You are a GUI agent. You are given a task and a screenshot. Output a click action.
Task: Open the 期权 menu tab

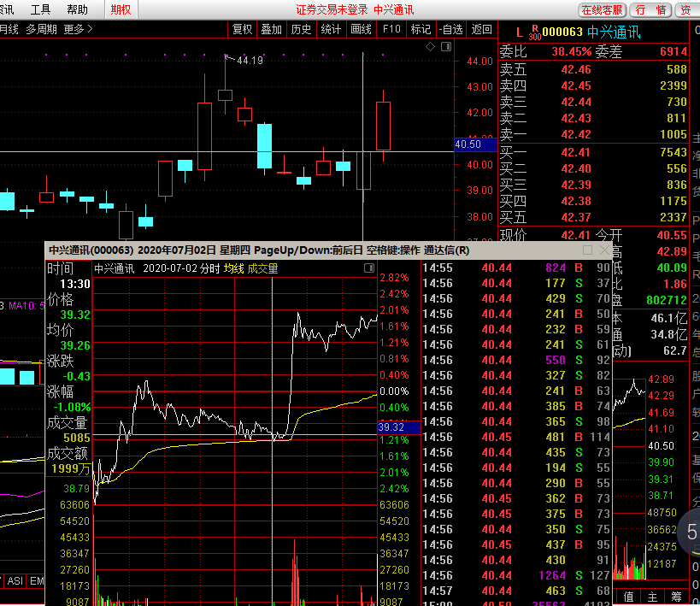[121, 9]
